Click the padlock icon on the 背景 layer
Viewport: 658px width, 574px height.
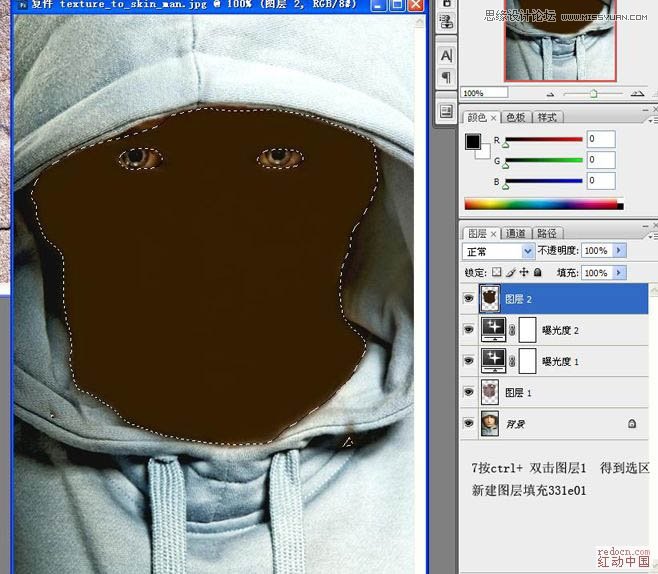coord(632,424)
